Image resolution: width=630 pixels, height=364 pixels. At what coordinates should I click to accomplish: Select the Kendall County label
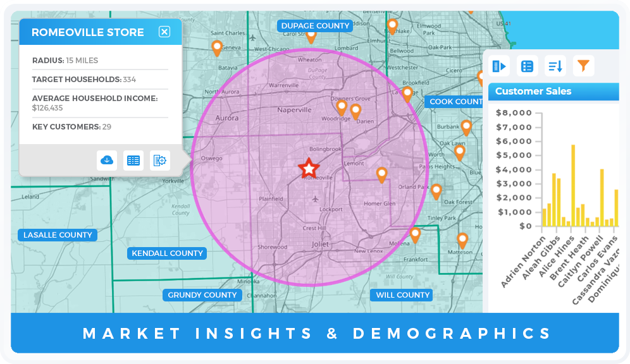tap(168, 253)
